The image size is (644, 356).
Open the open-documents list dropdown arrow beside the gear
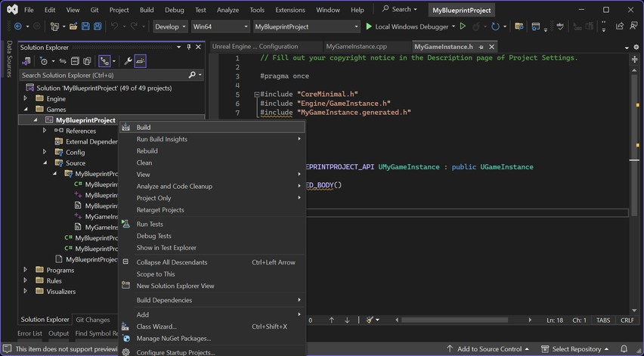tap(627, 48)
